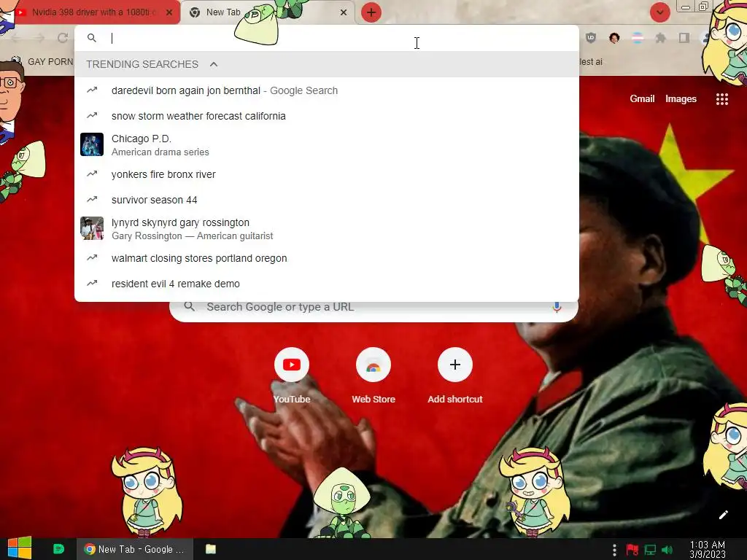Select the New Tab tab

[269, 12]
